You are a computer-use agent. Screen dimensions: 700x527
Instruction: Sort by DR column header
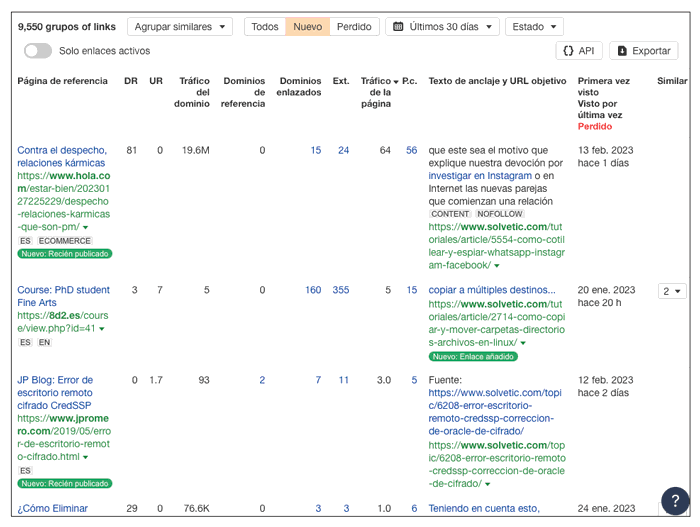[131, 81]
